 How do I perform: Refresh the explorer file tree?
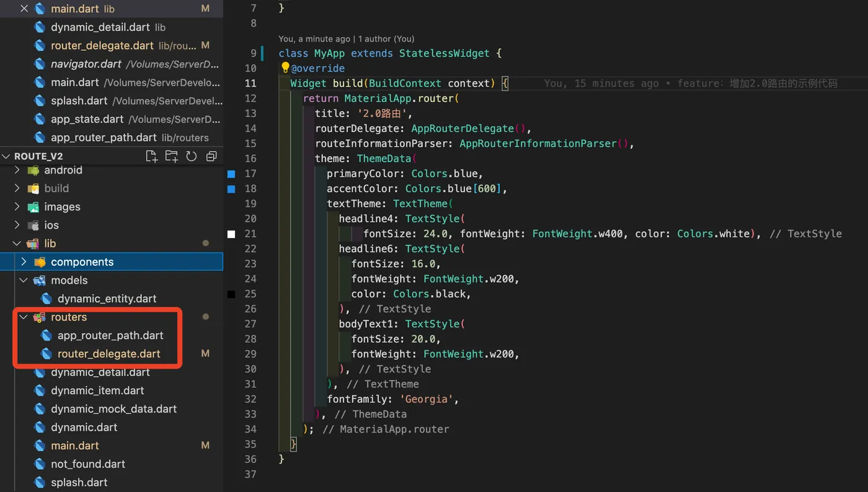pos(192,156)
